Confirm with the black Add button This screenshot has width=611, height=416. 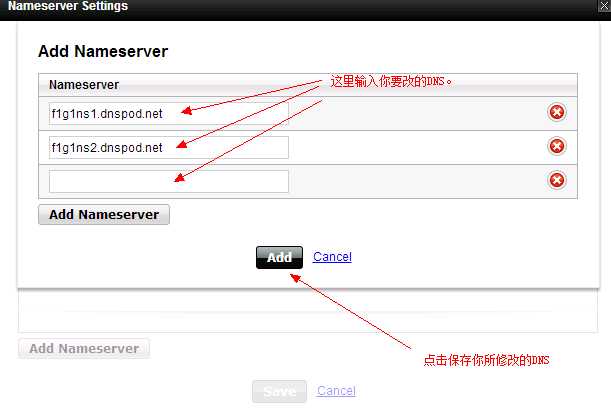click(279, 257)
